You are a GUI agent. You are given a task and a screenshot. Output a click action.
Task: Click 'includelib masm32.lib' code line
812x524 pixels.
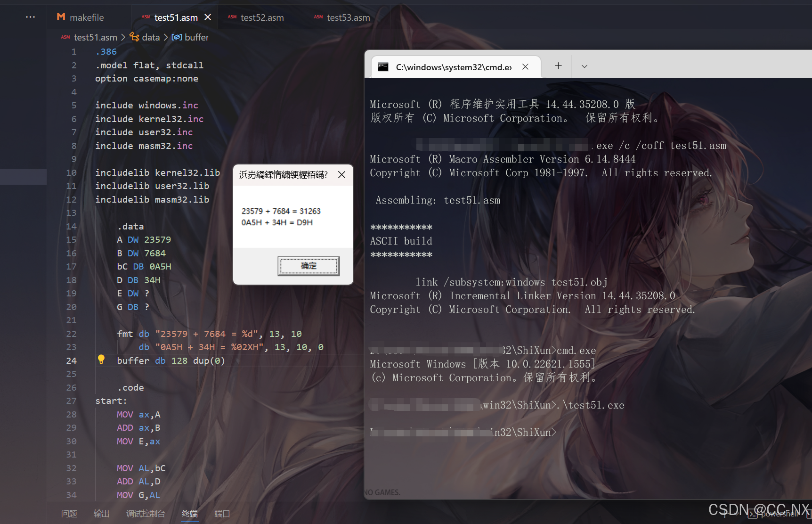pyautogui.click(x=152, y=200)
